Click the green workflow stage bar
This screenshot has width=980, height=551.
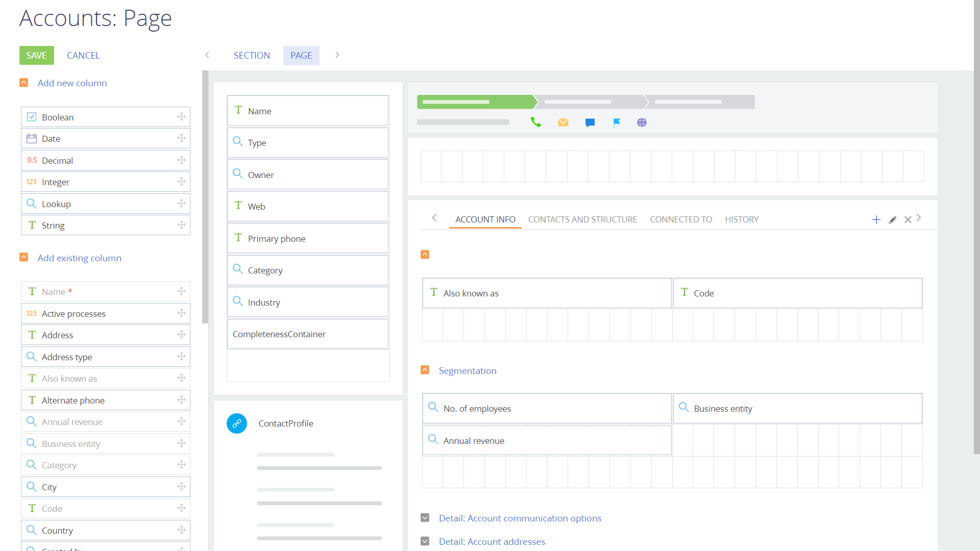click(475, 102)
